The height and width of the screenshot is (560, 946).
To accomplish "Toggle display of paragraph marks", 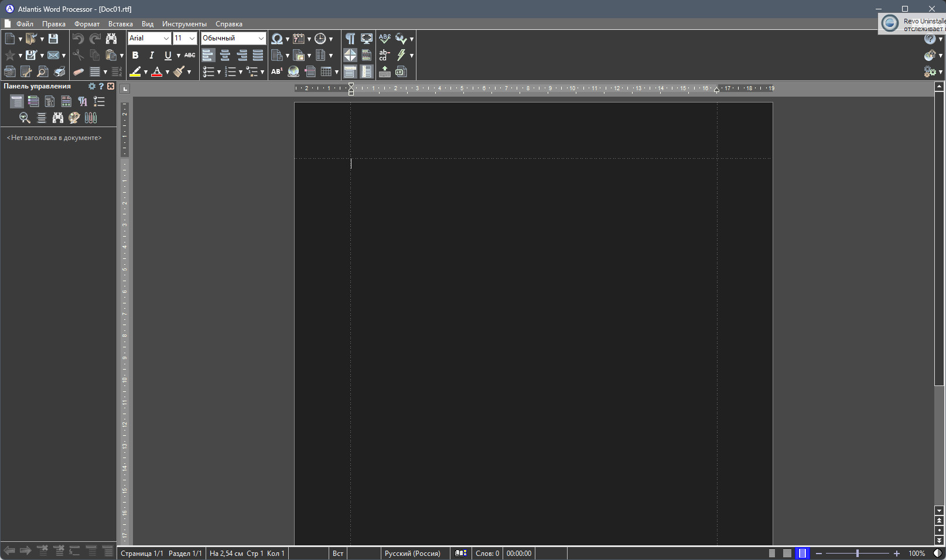I will (350, 39).
